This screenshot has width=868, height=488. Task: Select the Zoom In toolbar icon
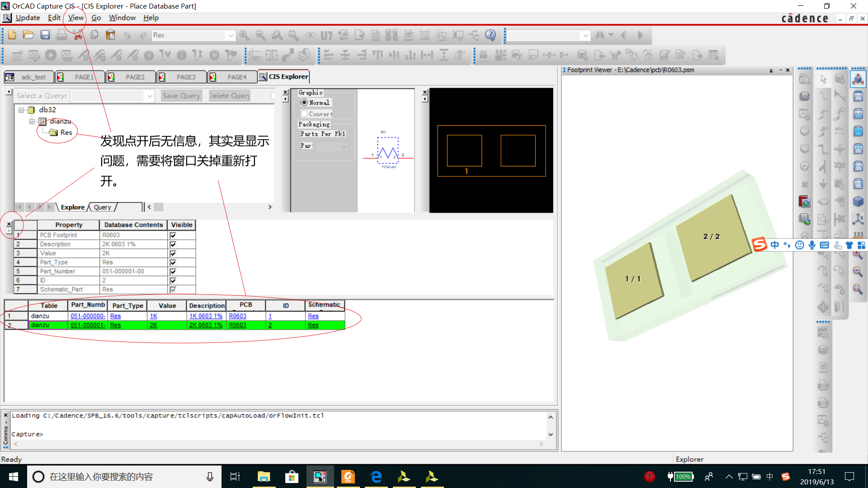click(x=245, y=35)
